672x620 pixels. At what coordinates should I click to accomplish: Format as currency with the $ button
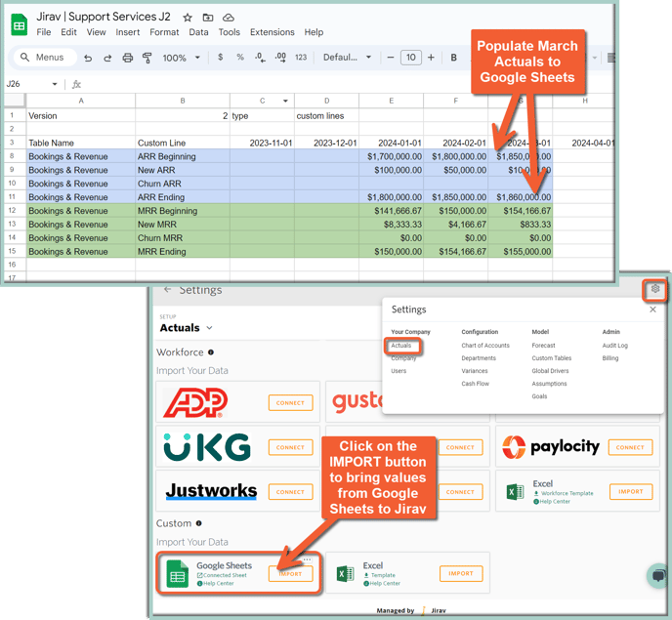(x=221, y=57)
